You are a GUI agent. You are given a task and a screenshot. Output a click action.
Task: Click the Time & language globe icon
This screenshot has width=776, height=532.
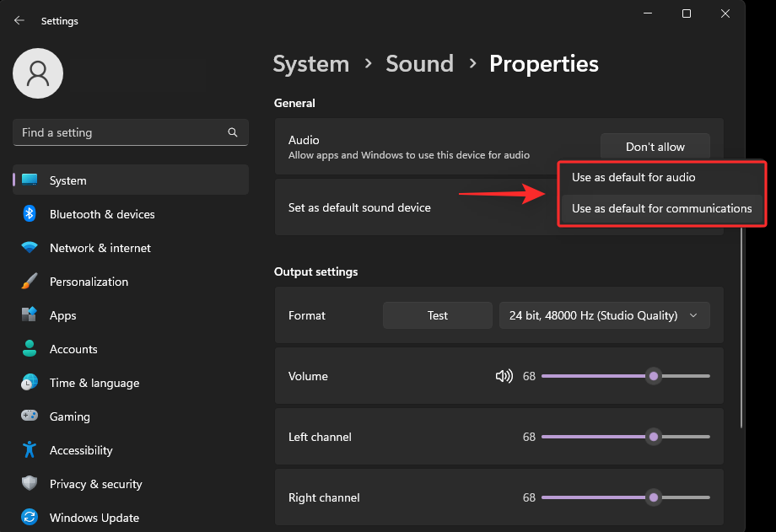[x=30, y=383]
